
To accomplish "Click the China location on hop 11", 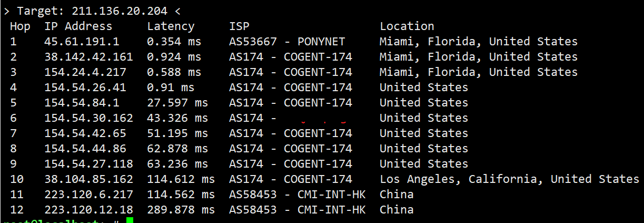I will pyautogui.click(x=397, y=194).
